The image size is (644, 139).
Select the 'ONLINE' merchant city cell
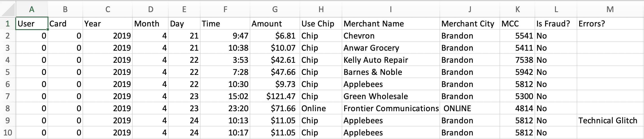[470, 108]
